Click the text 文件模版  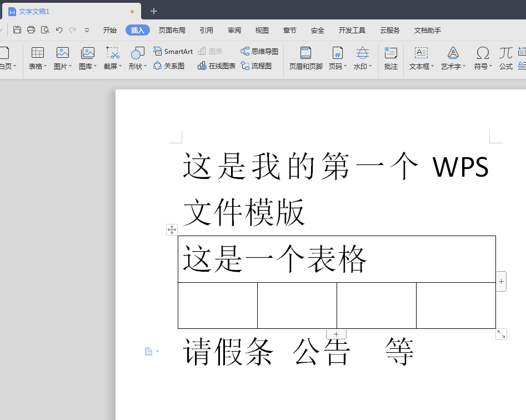pos(244,212)
